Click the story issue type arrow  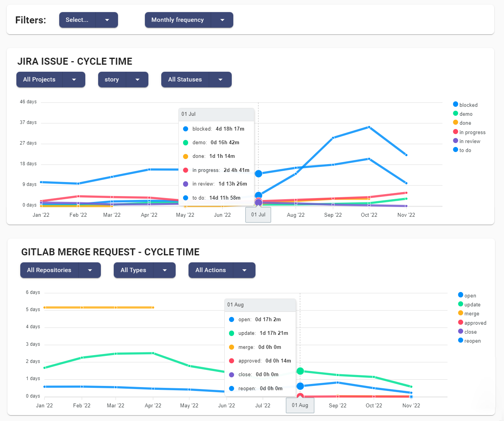pyautogui.click(x=137, y=80)
